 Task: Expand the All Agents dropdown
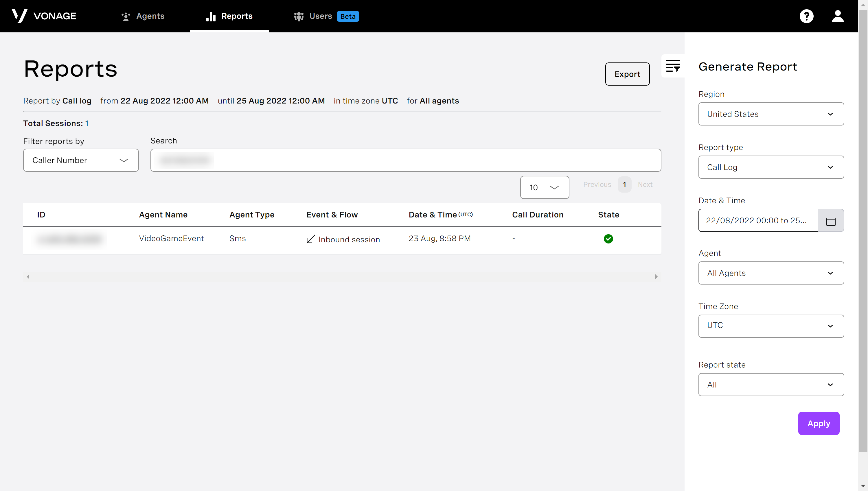click(771, 273)
